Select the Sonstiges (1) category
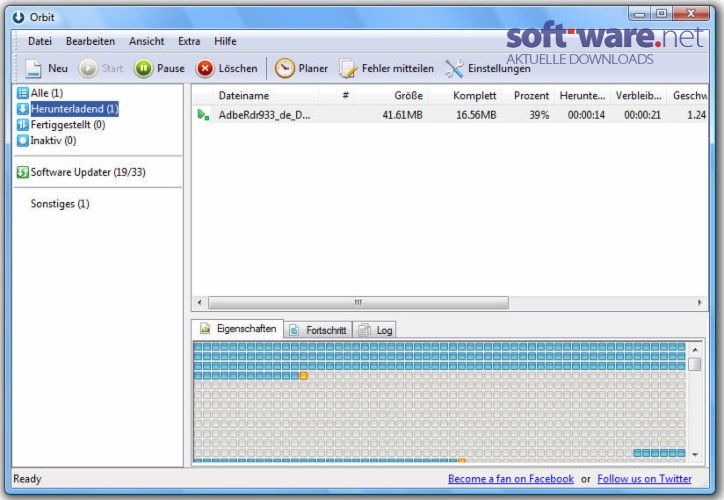This screenshot has height=500, width=724. [x=60, y=204]
